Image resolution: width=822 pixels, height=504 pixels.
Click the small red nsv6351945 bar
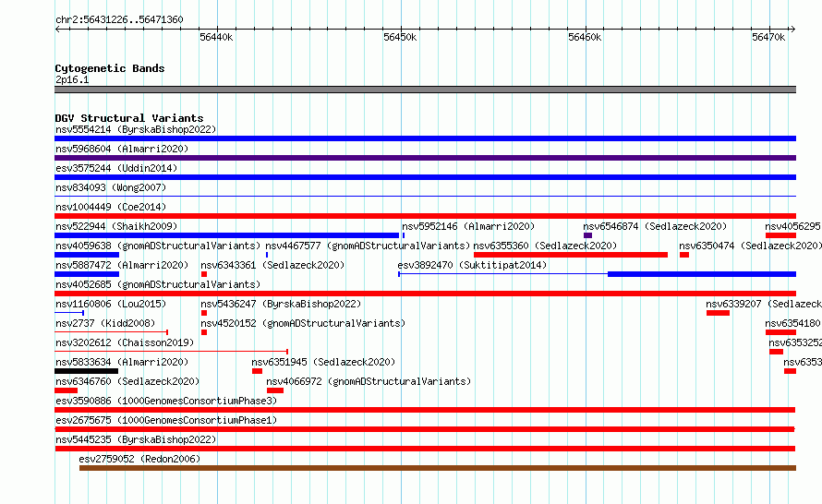[257, 371]
